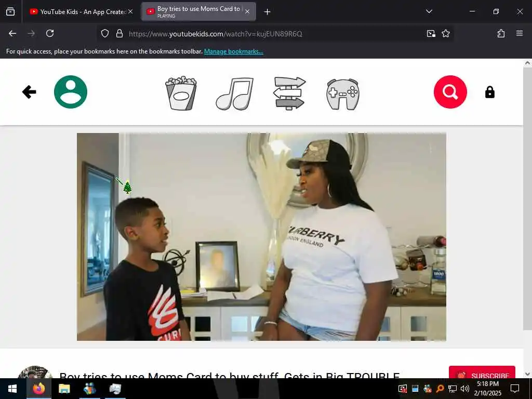Click the computer app in the taskbar
This screenshot has height=399, width=532.
point(115,389)
